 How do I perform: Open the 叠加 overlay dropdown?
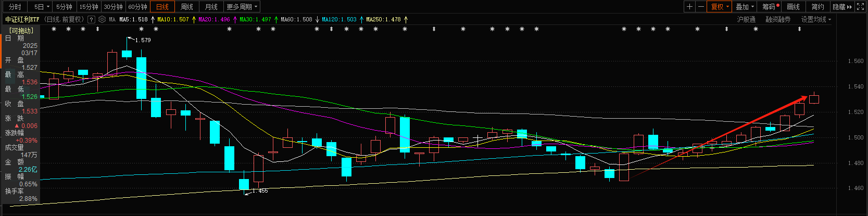pos(745,7)
